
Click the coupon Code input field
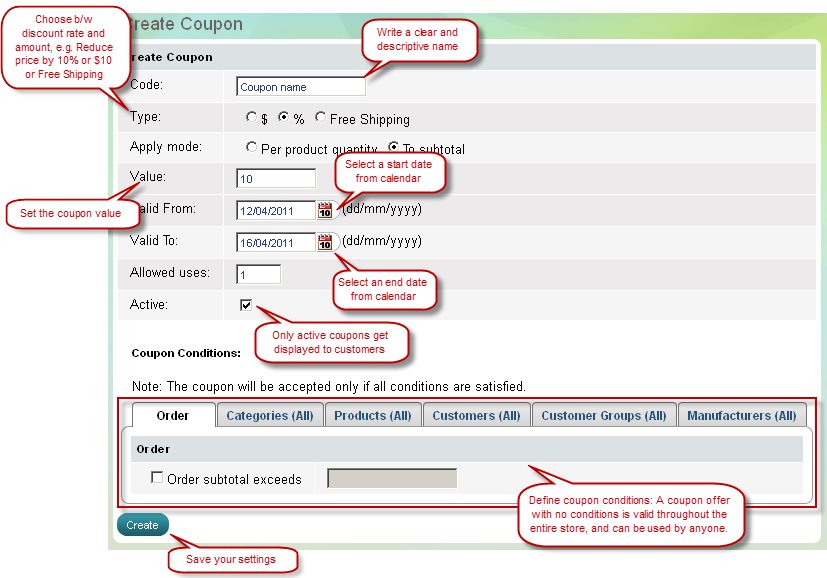click(x=301, y=87)
